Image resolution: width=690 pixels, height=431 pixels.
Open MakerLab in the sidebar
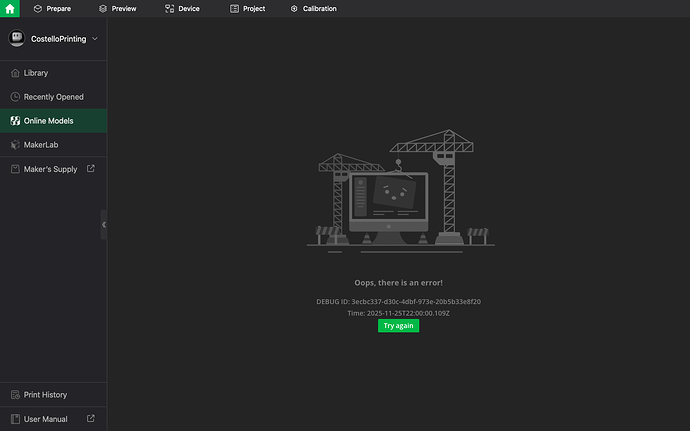pos(53,144)
